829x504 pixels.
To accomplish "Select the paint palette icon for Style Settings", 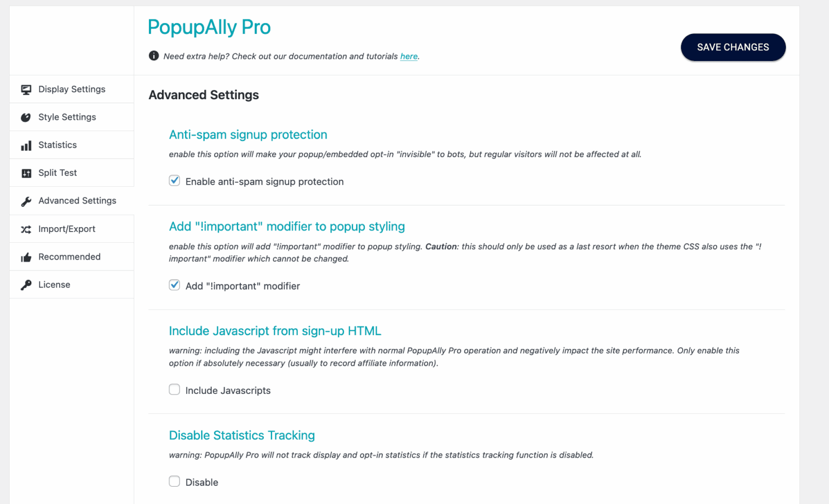I will tap(26, 117).
